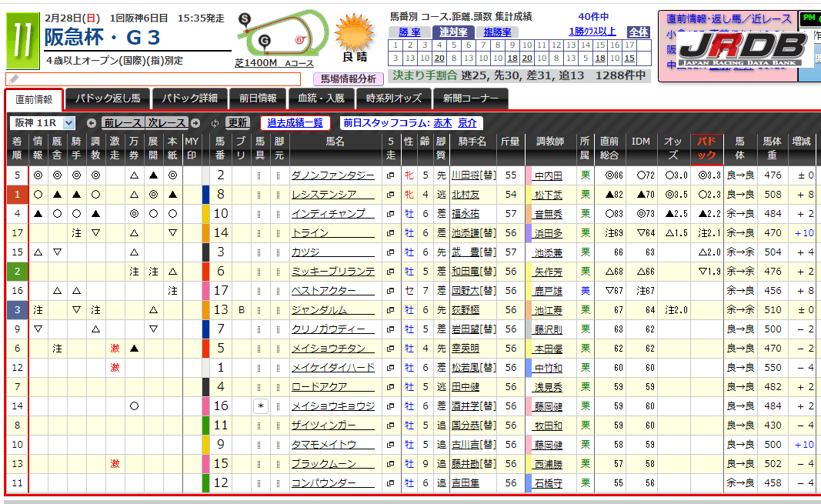The width and height of the screenshot is (821, 504).
Task: Open 5走 popup icon for カツジ
Action: click(x=390, y=253)
